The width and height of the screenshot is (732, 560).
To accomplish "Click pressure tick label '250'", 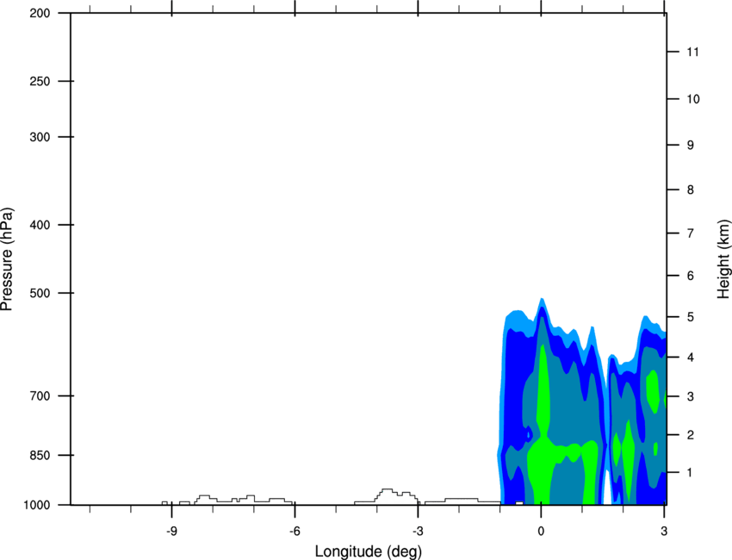I will pyautogui.click(x=40, y=81).
